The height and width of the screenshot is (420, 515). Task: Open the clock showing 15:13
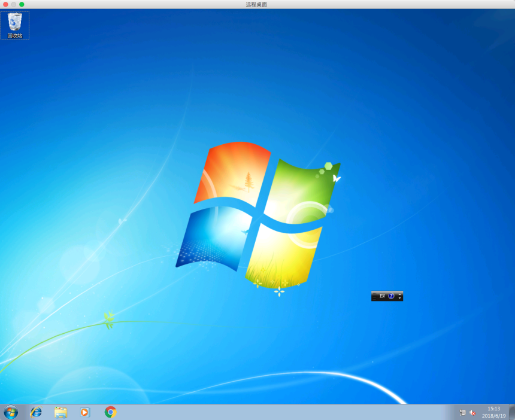pyautogui.click(x=493, y=412)
